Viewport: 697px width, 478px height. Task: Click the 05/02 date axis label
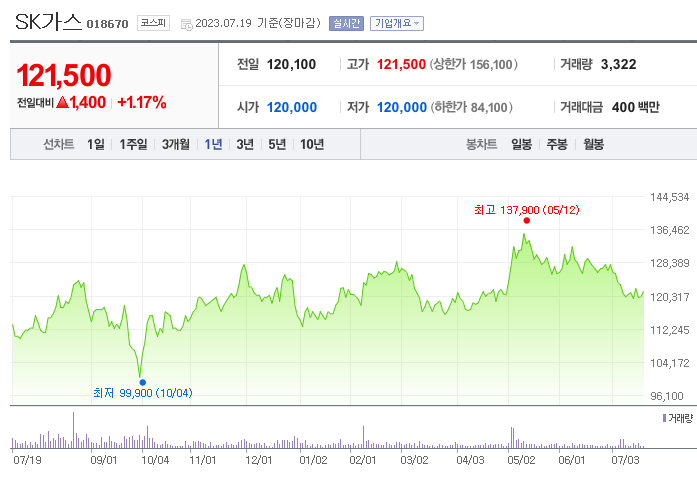[521, 460]
